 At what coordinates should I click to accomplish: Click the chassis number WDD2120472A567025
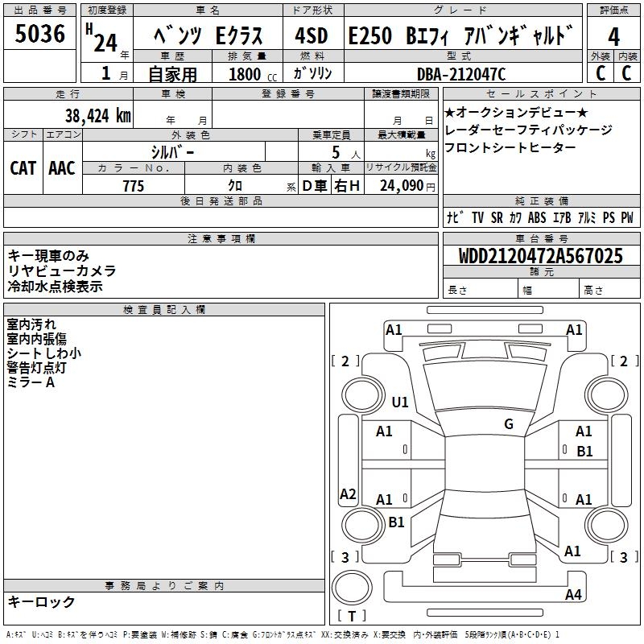(540, 256)
